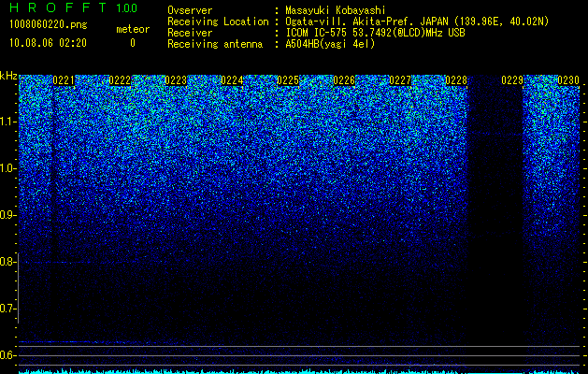Click the 0229 time marker

[x=512, y=80]
